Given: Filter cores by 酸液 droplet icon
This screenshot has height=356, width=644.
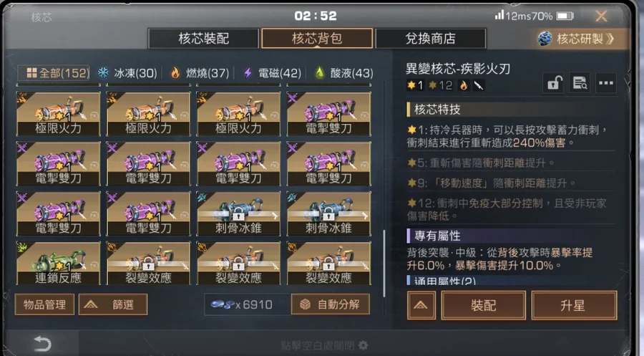Looking at the screenshot, I should [320, 73].
